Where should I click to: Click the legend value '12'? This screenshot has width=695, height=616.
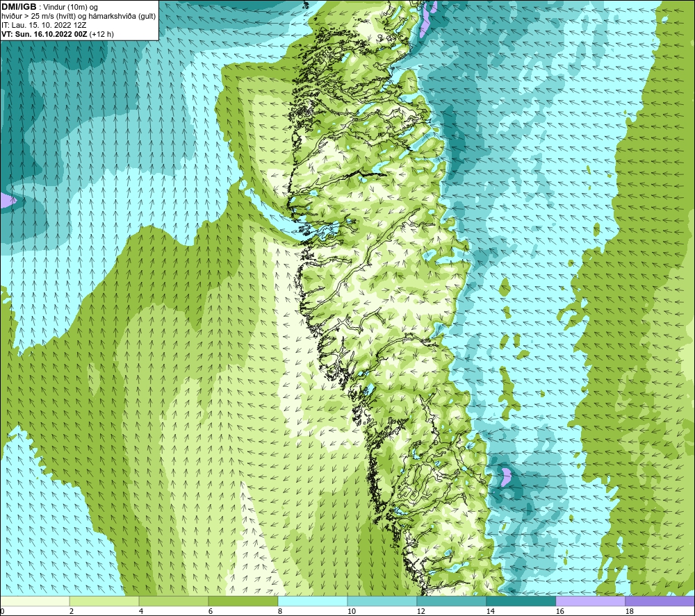(420, 611)
